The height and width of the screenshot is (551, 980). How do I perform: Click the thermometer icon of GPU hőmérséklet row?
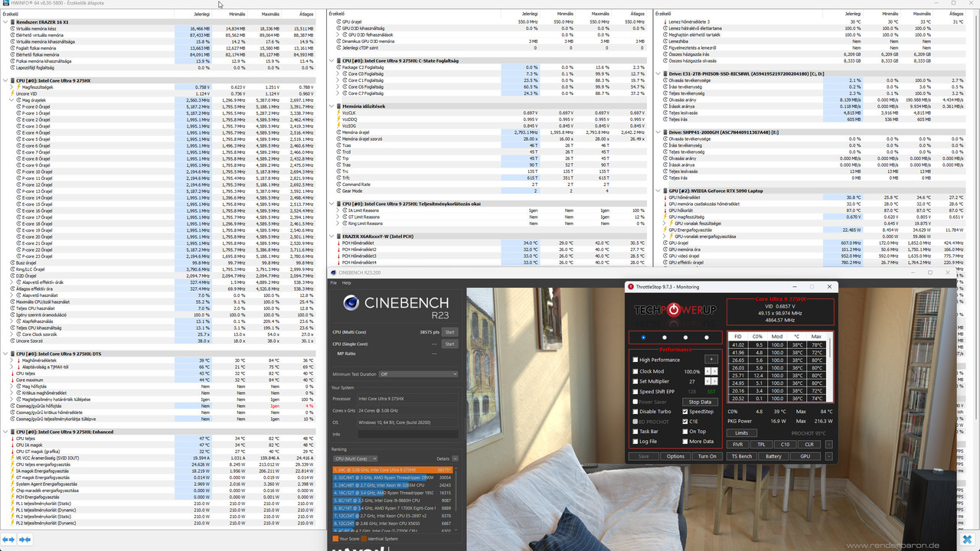coord(665,197)
